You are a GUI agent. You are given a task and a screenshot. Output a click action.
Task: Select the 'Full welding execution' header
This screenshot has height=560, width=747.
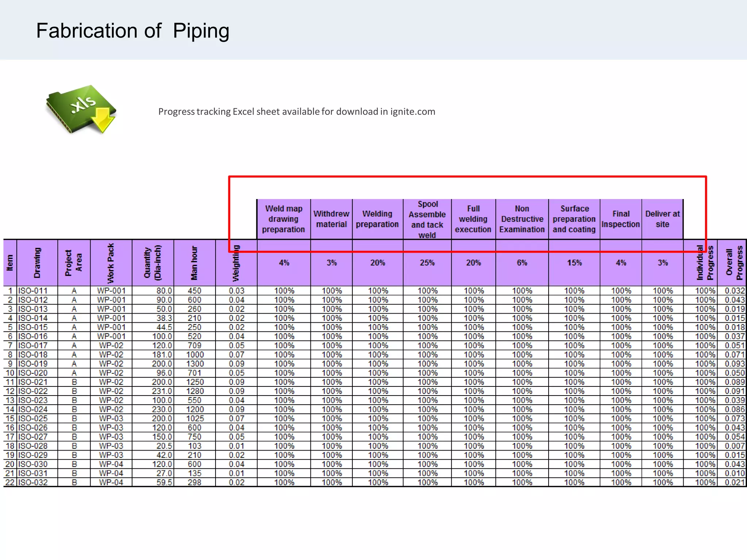click(473, 219)
